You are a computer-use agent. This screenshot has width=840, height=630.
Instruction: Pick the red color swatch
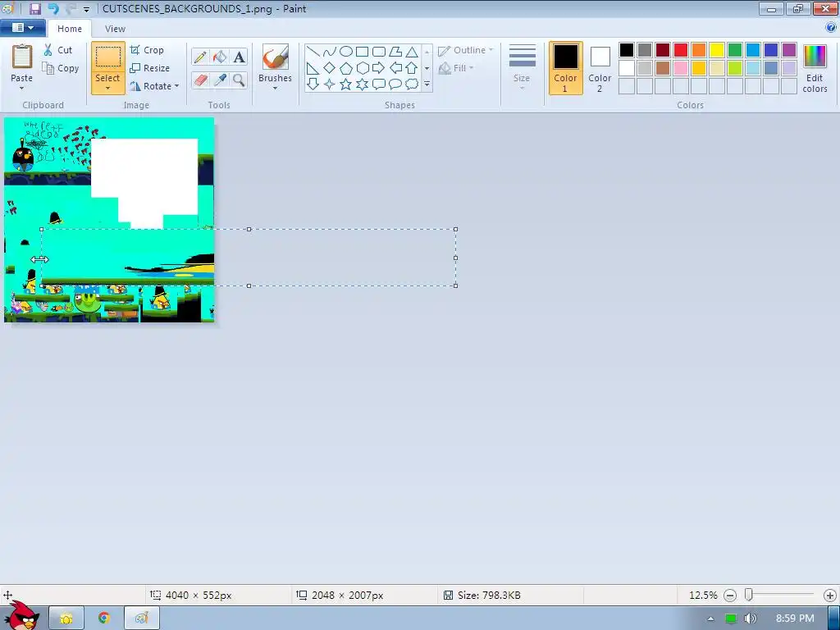pos(681,50)
